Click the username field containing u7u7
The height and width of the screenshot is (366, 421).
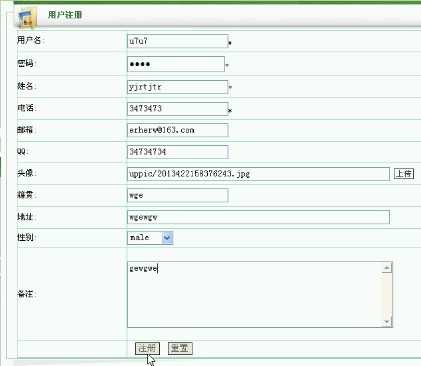coord(178,41)
